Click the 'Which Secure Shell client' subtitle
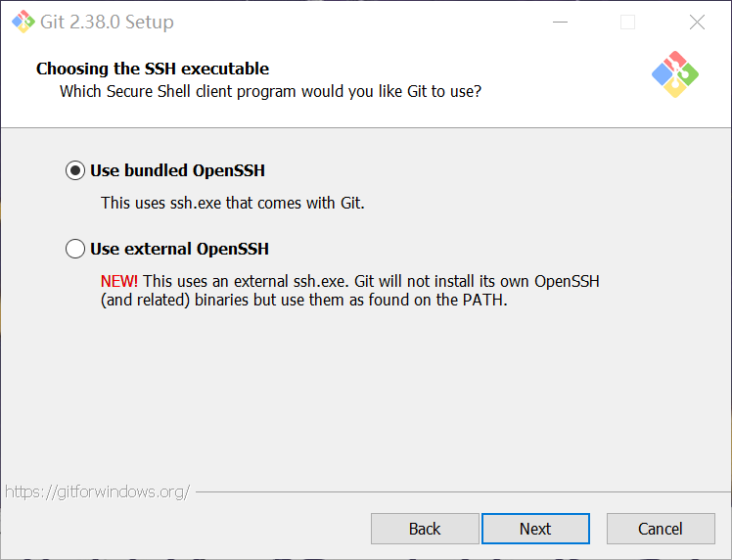Image resolution: width=732 pixels, height=560 pixels. (x=270, y=92)
